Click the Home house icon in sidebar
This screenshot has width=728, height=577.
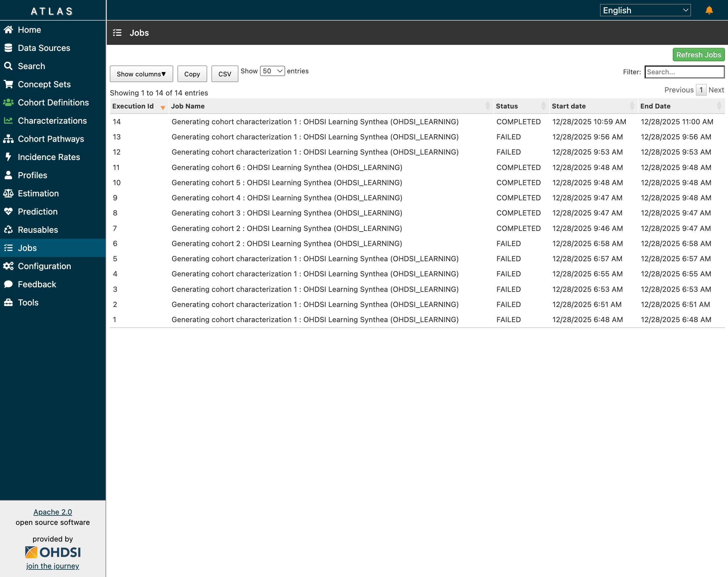8,30
